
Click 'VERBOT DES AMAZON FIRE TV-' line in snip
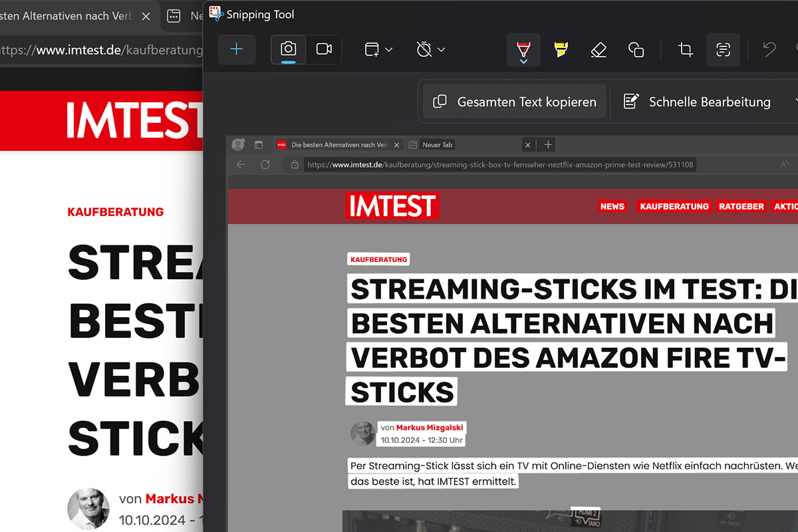[x=568, y=358]
